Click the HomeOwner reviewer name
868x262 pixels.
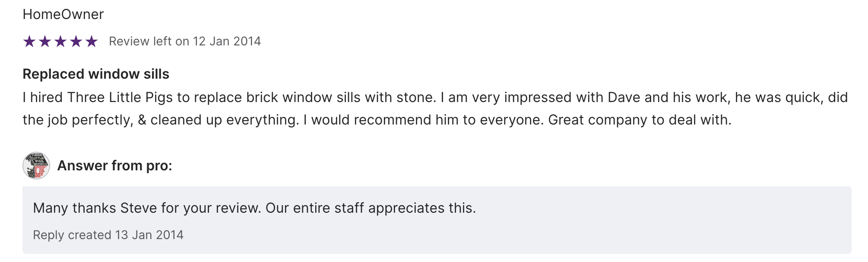(x=63, y=14)
